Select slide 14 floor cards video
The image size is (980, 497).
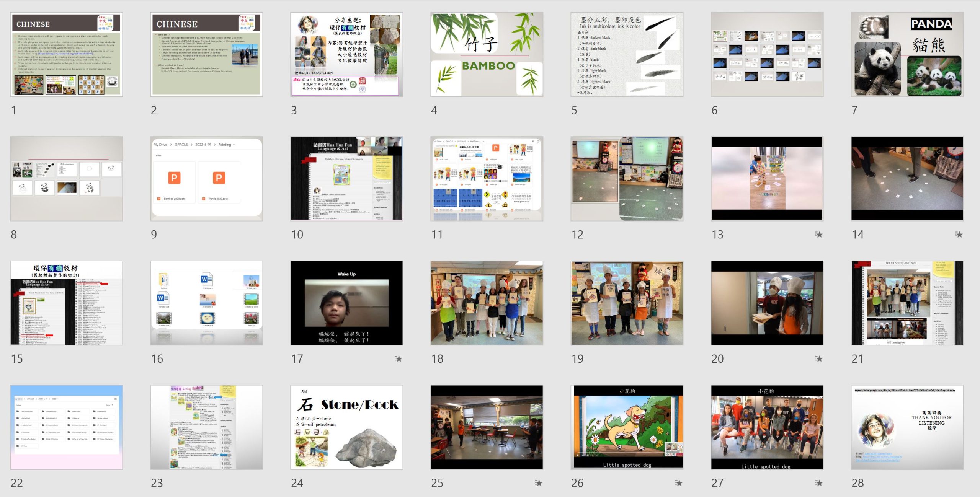[907, 179]
